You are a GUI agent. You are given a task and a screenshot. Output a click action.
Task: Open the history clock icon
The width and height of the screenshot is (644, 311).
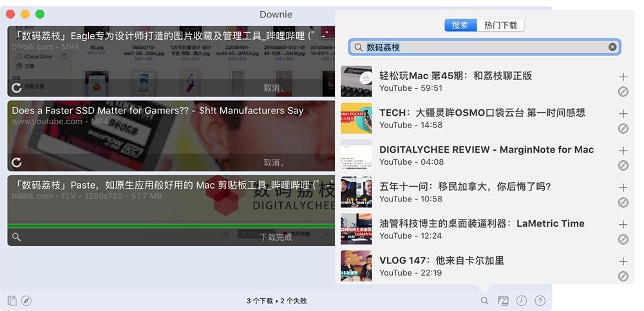522,301
